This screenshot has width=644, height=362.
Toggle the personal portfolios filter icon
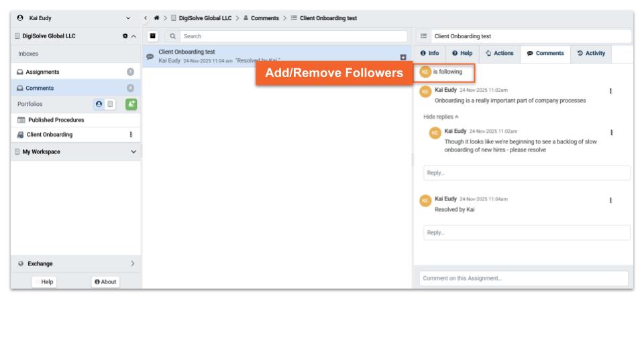[99, 105]
